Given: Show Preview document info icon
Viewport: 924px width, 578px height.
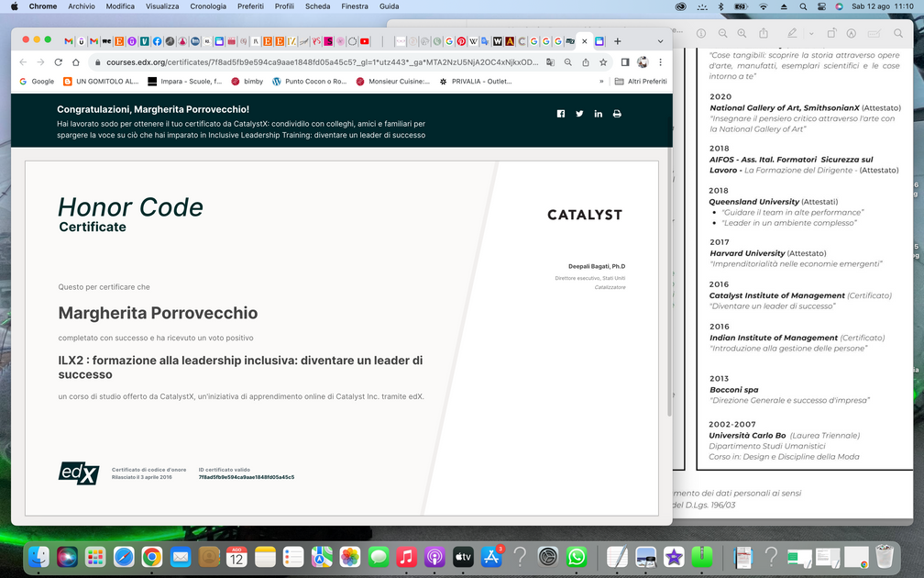Looking at the screenshot, I should [x=701, y=34].
